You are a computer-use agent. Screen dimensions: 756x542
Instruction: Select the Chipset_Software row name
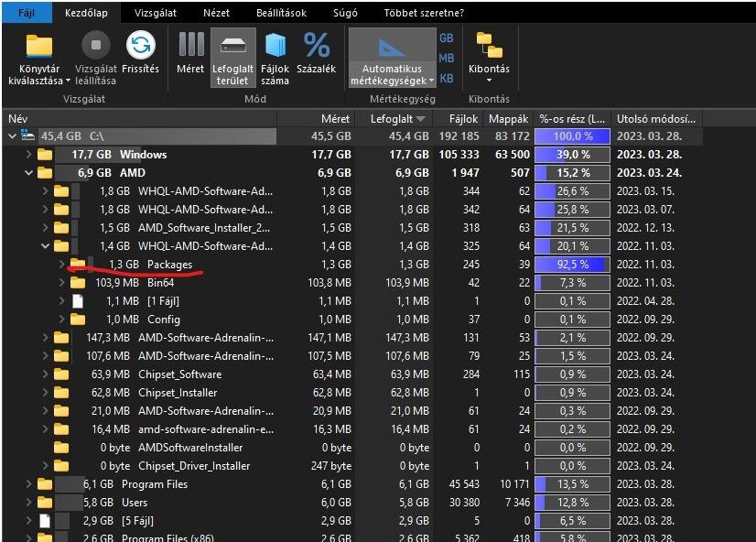click(x=179, y=374)
